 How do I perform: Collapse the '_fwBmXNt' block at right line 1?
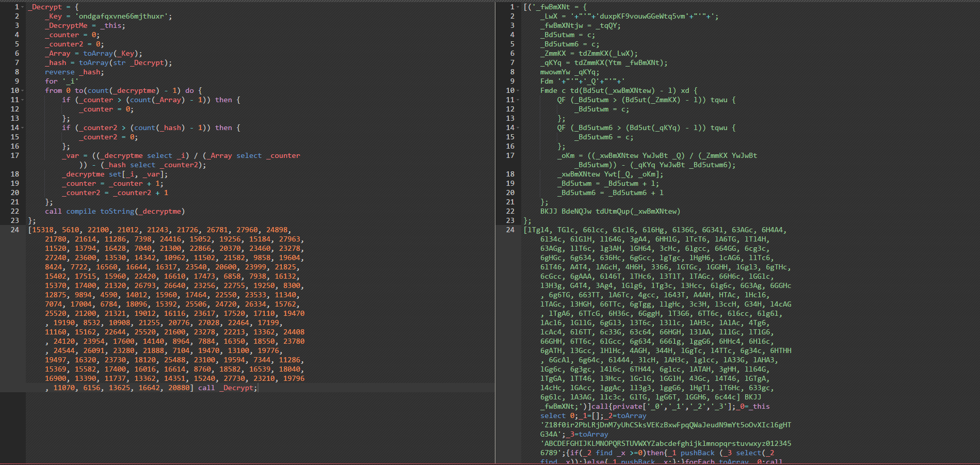click(x=519, y=7)
